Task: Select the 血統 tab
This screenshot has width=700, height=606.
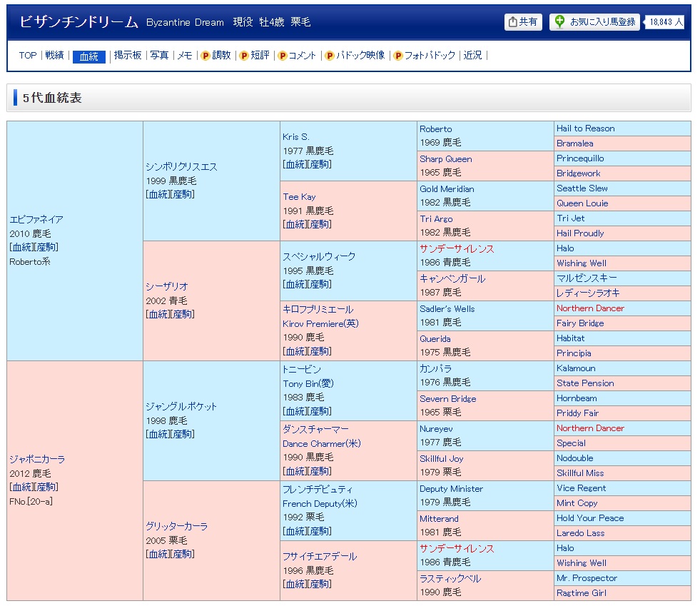Action: [x=89, y=56]
